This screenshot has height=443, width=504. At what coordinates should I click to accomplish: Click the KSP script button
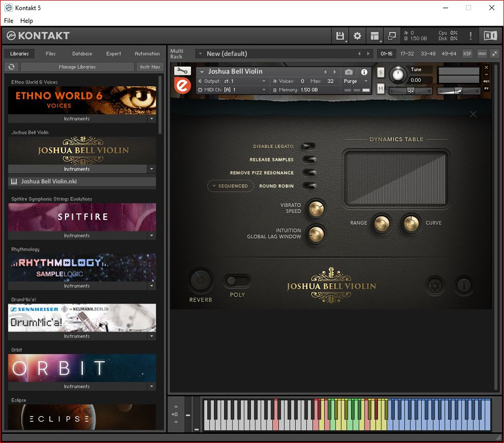point(468,54)
